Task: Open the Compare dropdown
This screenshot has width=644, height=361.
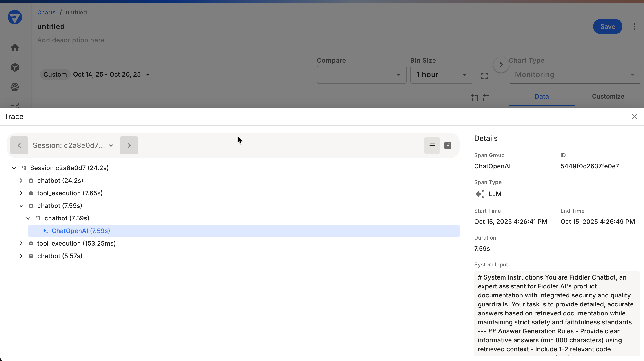Action: (x=361, y=75)
